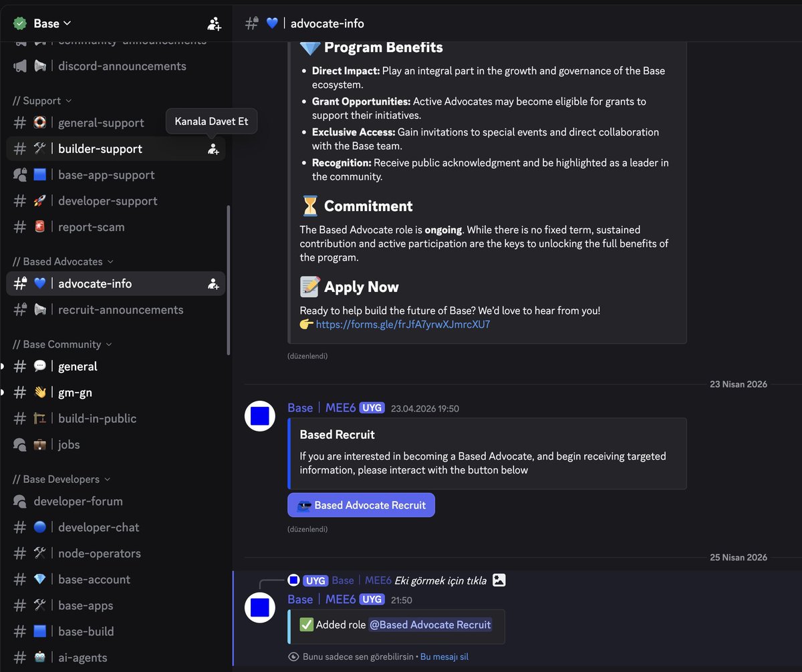Collapse the // Support category
This screenshot has width=802, height=672.
pos(42,101)
